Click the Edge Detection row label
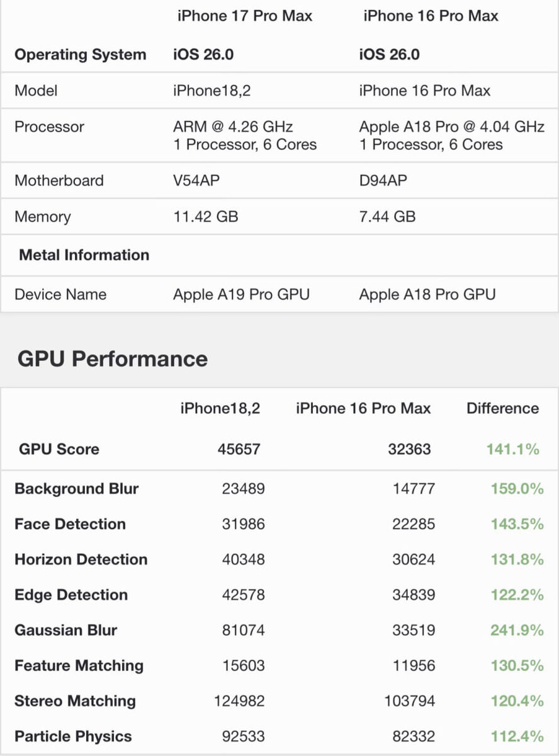Screen dimensions: 559x756 [71, 595]
